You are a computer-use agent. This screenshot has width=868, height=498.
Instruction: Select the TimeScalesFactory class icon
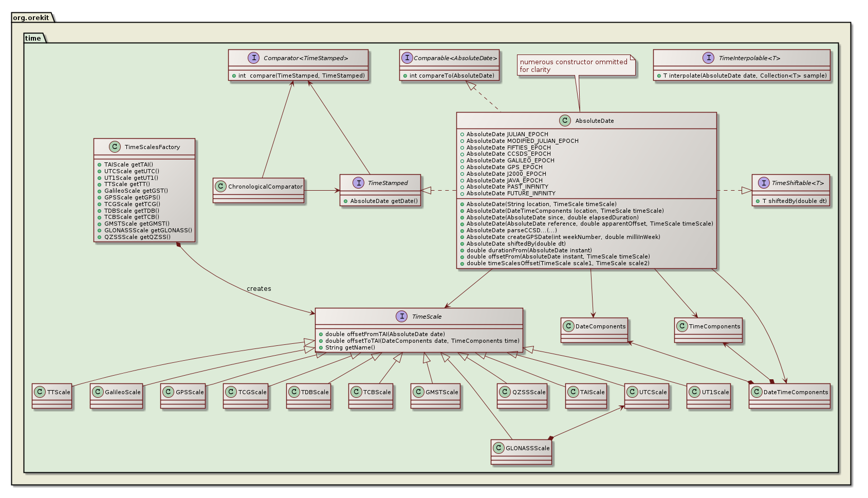click(x=115, y=147)
